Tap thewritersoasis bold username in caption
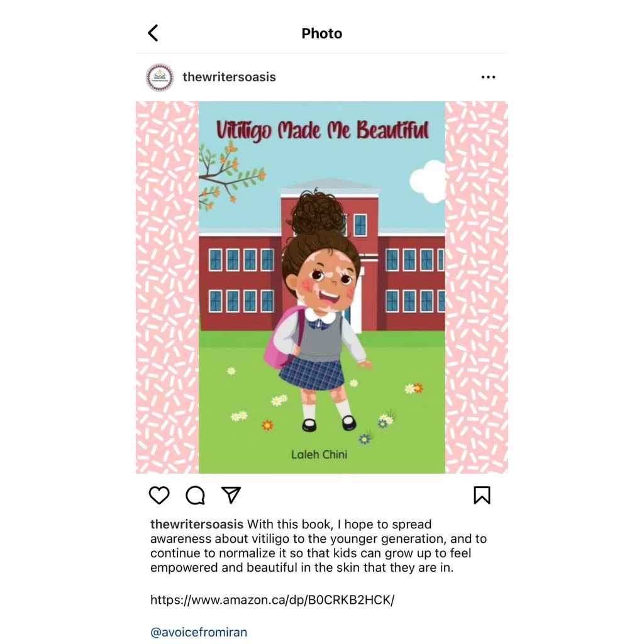 [197, 525]
